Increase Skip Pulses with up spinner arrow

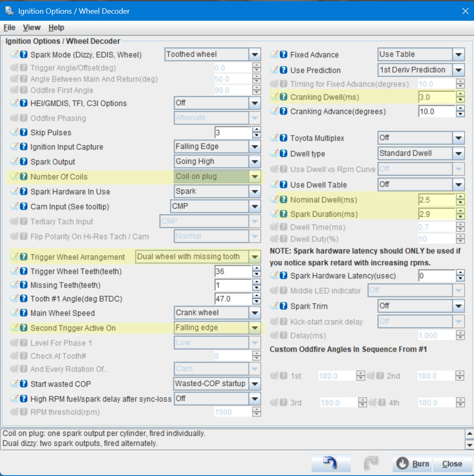point(257,130)
